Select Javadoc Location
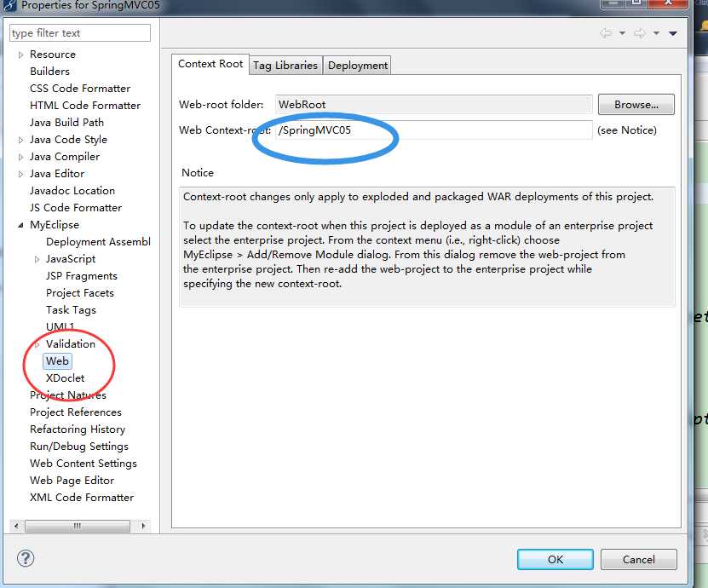708x588 pixels. click(x=72, y=191)
